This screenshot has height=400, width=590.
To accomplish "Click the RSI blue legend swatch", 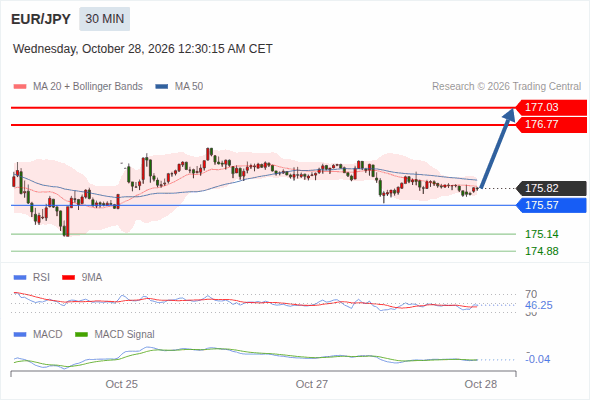I will 20,278.
